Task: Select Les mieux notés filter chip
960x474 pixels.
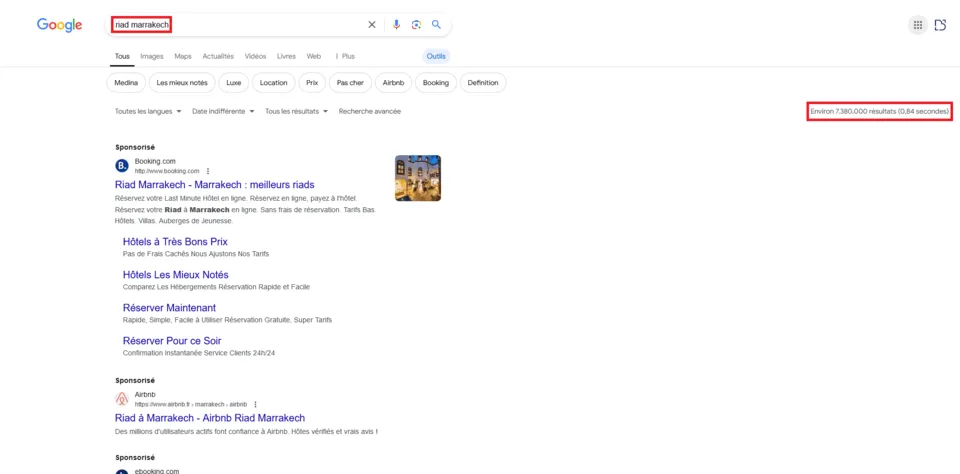Action: 182,83
